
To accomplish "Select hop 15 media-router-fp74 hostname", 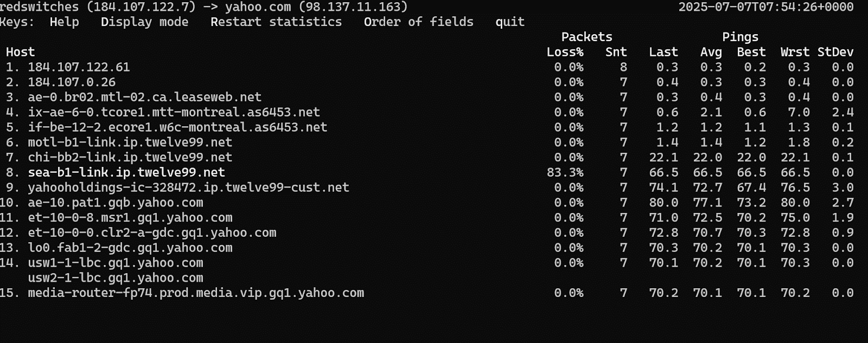I will pyautogui.click(x=195, y=293).
